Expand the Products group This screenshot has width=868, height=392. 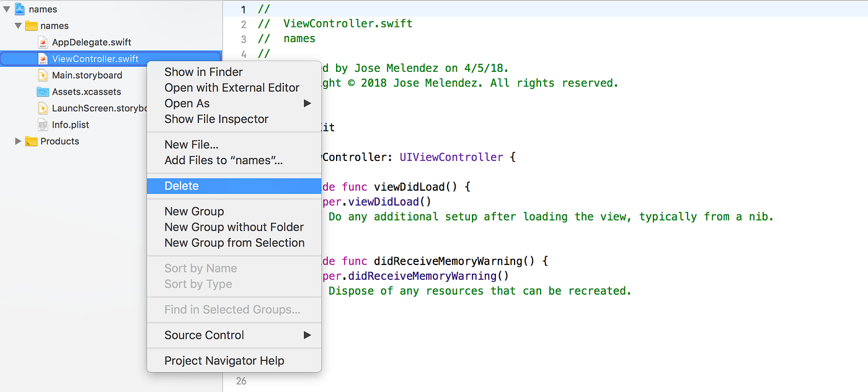tap(18, 141)
